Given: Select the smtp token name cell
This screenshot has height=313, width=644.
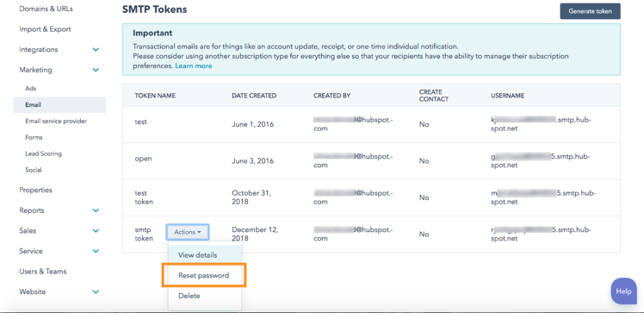Looking at the screenshot, I should point(144,234).
